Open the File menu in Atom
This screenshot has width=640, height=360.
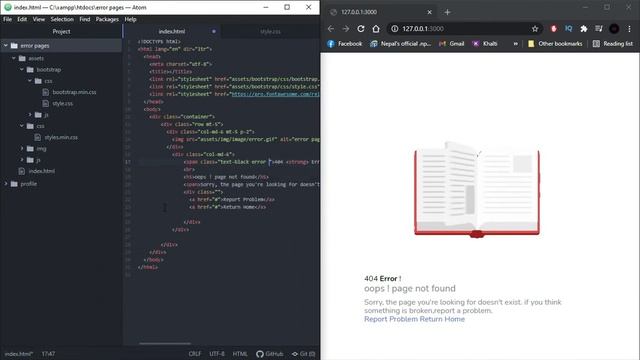pyautogui.click(x=8, y=19)
